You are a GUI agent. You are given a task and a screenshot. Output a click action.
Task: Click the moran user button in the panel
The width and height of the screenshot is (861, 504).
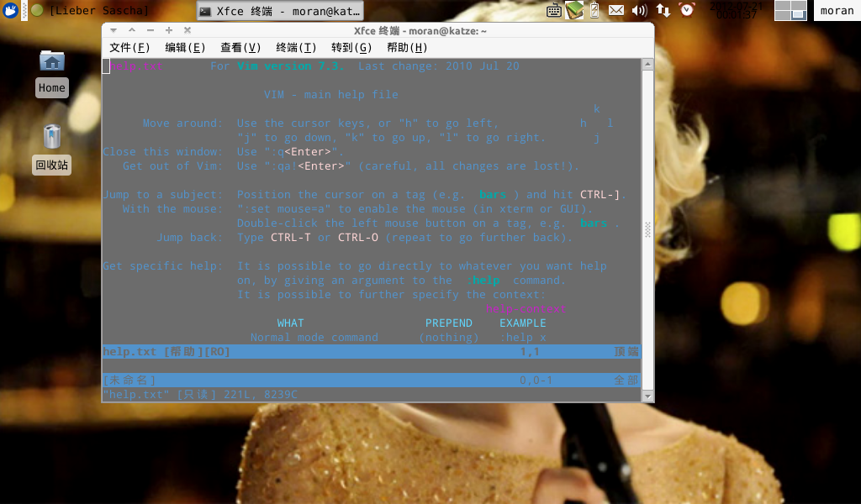tap(837, 10)
